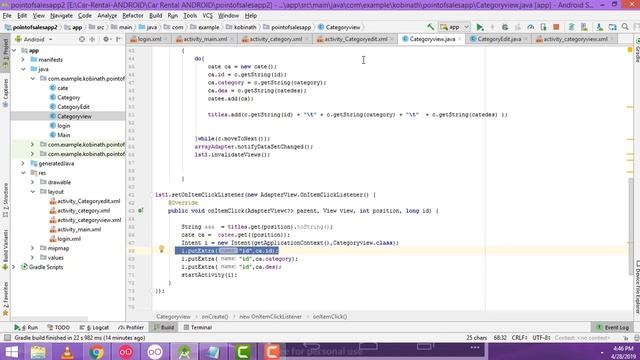Screen dimensions: 640x360
Task: Run the app with green play button
Action: pyautogui.click(x=480, y=27)
